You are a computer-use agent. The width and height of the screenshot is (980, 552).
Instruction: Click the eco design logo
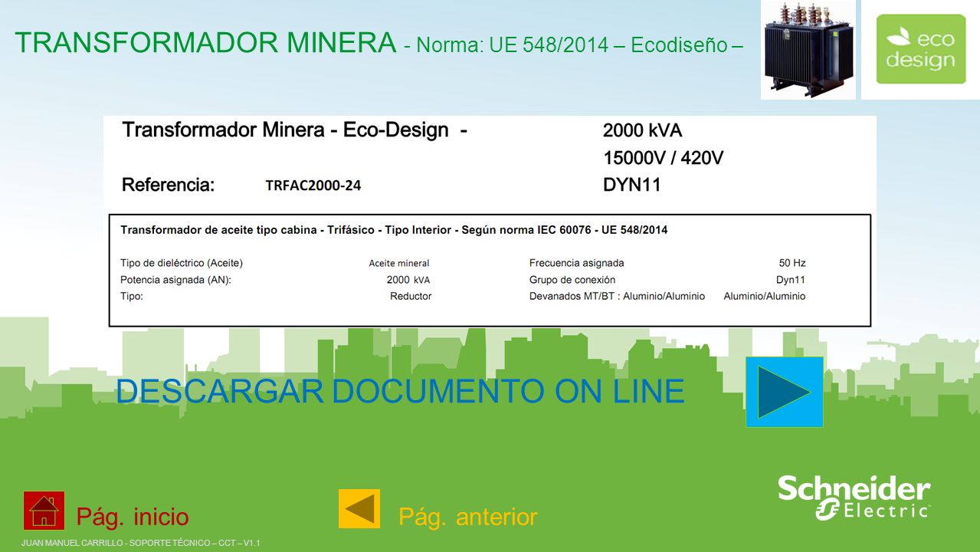coord(921,49)
